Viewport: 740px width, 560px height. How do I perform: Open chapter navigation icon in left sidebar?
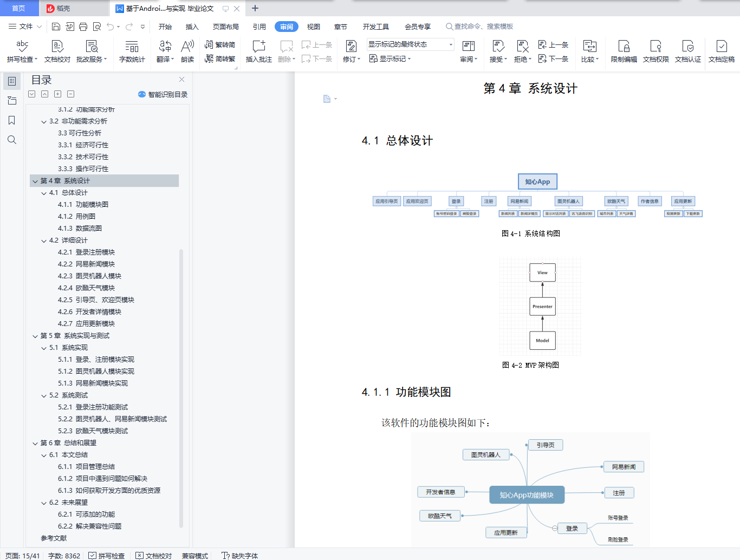(x=12, y=101)
